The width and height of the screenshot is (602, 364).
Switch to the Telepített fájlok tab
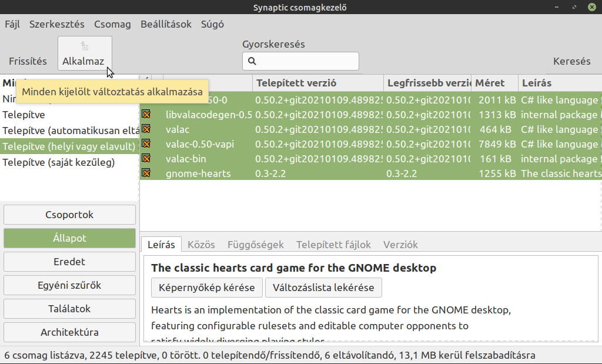click(333, 245)
